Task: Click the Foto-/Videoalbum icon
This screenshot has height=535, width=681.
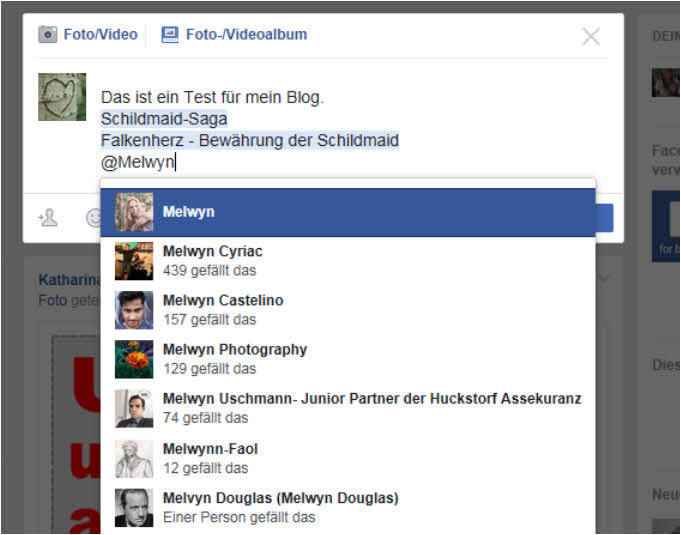Action: click(170, 35)
